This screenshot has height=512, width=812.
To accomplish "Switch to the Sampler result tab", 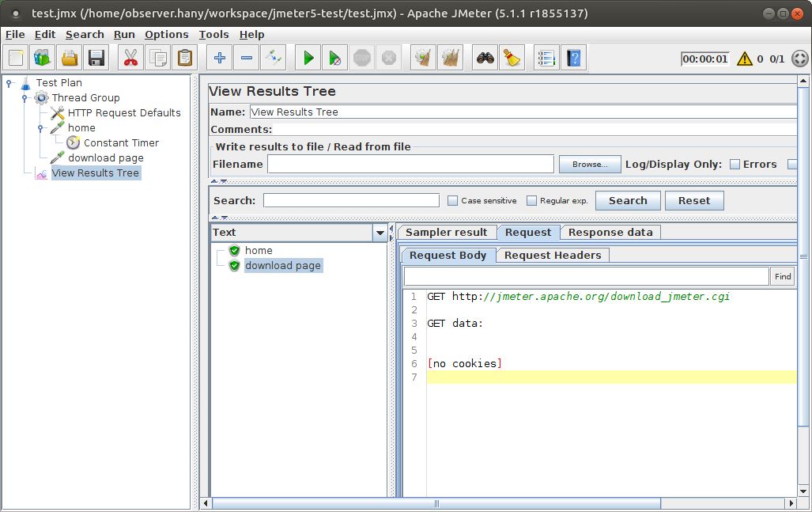I will (x=447, y=233).
